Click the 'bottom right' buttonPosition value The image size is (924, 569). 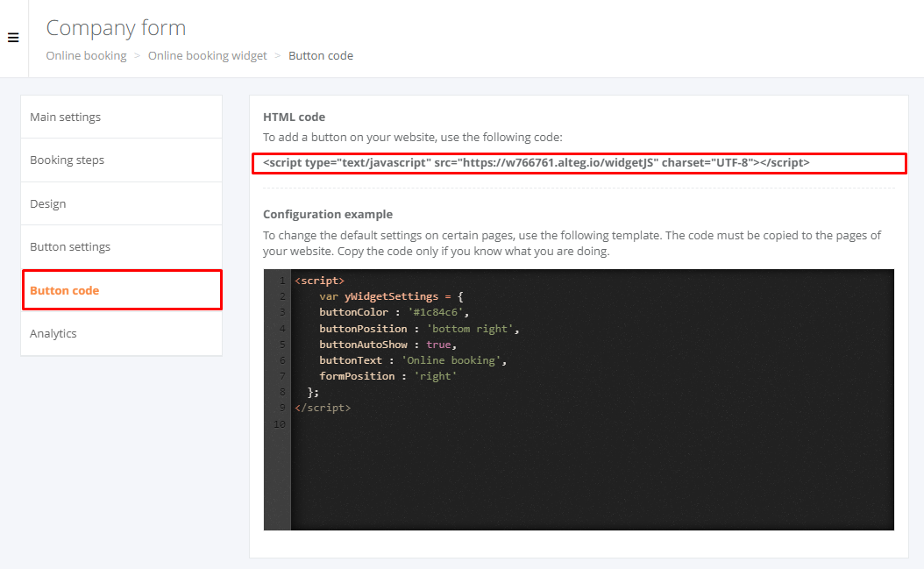(x=473, y=329)
